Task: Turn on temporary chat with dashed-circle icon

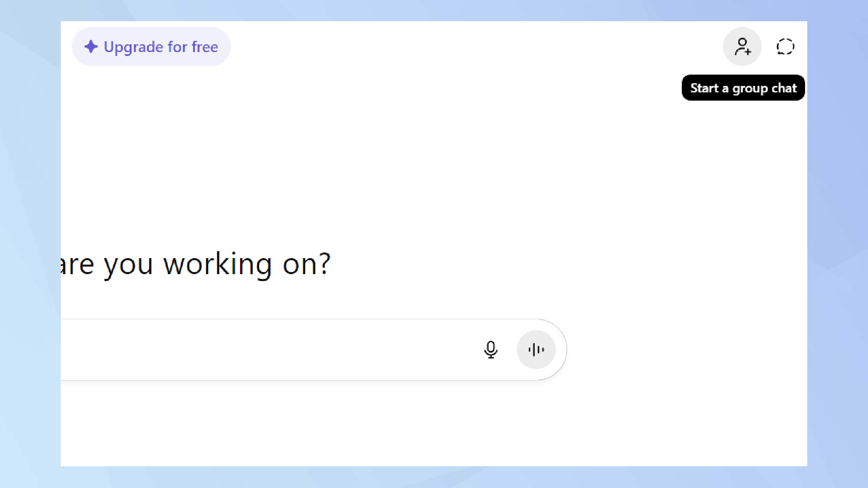Action: (785, 46)
